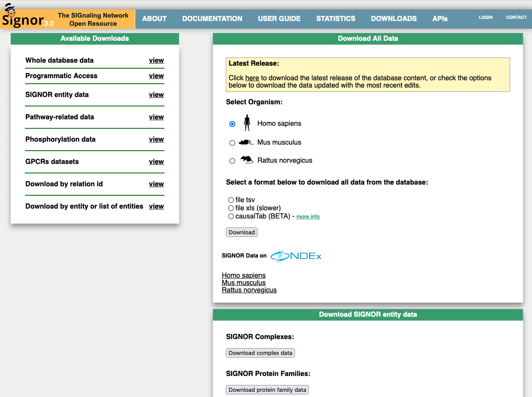
Task: View Programmatic Access section
Action: pos(156,76)
